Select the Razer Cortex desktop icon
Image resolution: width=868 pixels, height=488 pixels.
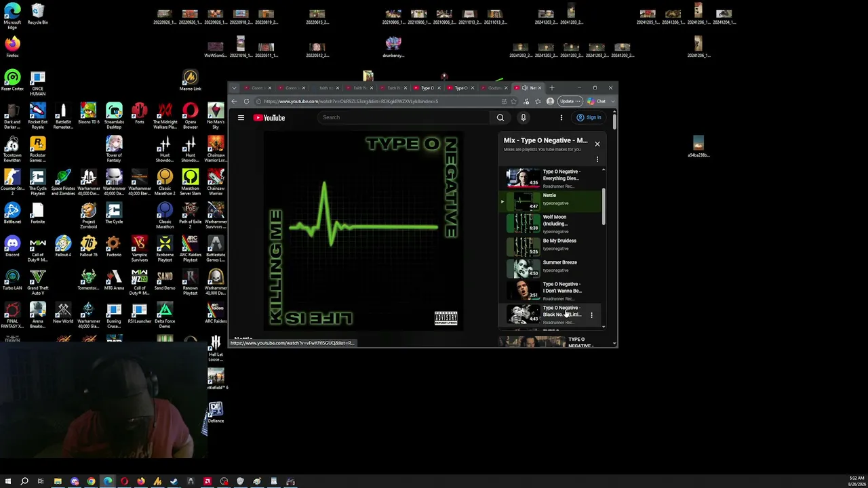12,81
